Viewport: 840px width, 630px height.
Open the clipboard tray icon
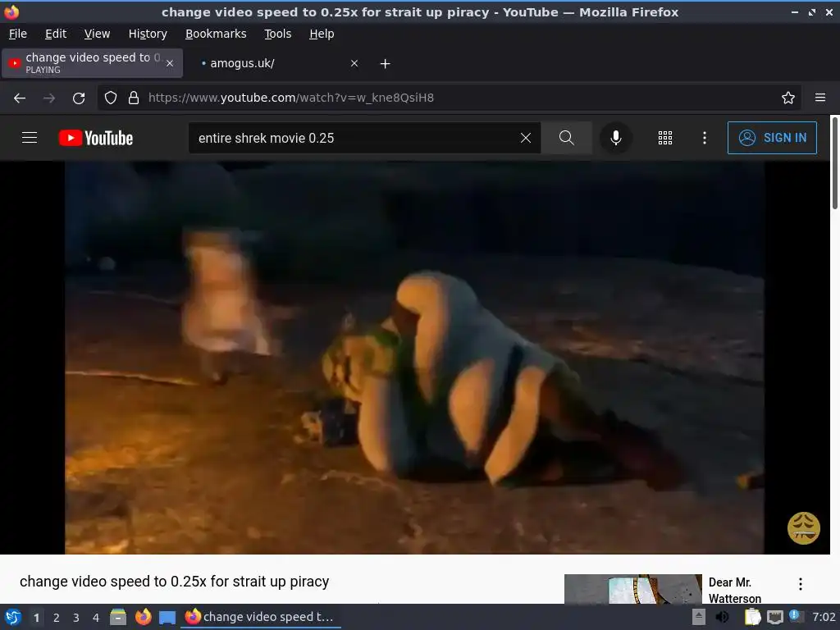(x=752, y=617)
